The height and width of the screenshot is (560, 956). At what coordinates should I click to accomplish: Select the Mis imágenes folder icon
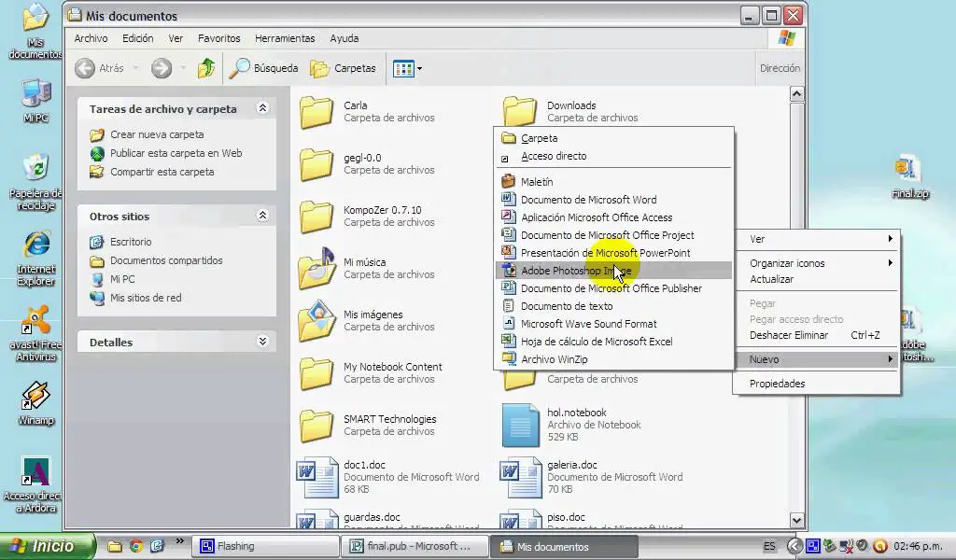pos(316,320)
